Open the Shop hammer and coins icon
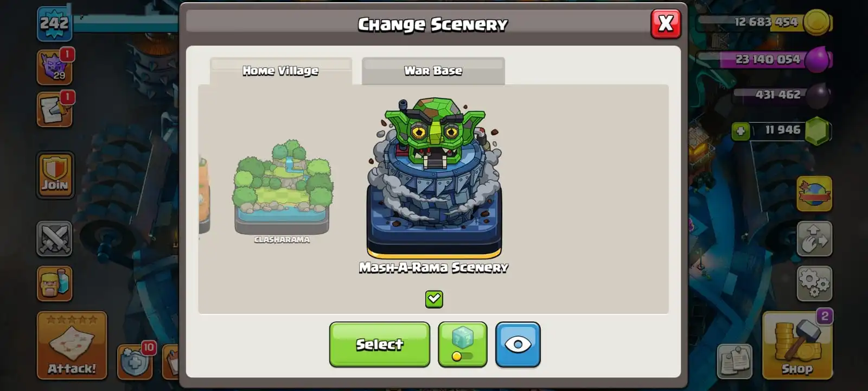868x391 pixels. [x=797, y=345]
